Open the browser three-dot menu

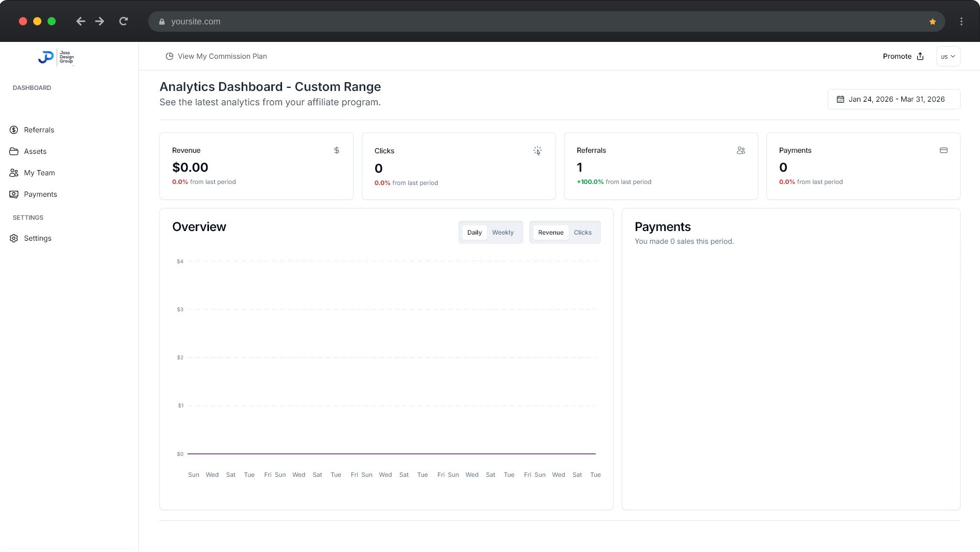(x=961, y=21)
